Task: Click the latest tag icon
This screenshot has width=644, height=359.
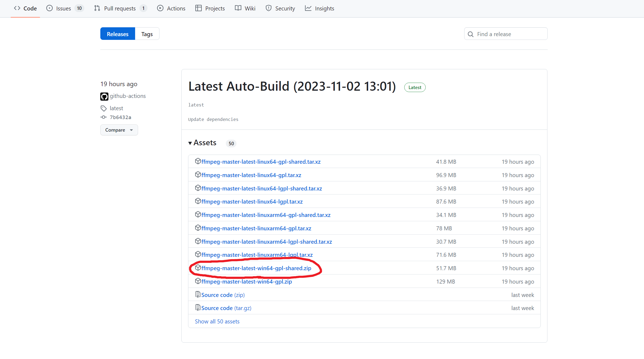Action: [104, 108]
